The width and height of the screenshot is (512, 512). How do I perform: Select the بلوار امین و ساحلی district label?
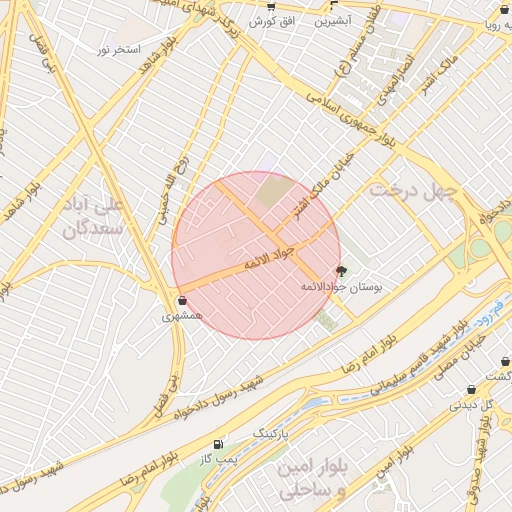pos(312,479)
